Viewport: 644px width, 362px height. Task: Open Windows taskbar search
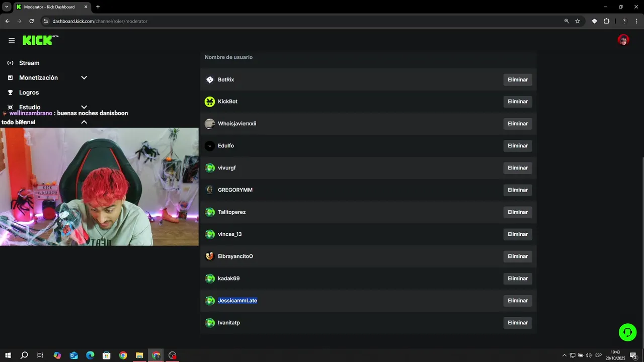pyautogui.click(x=24, y=355)
